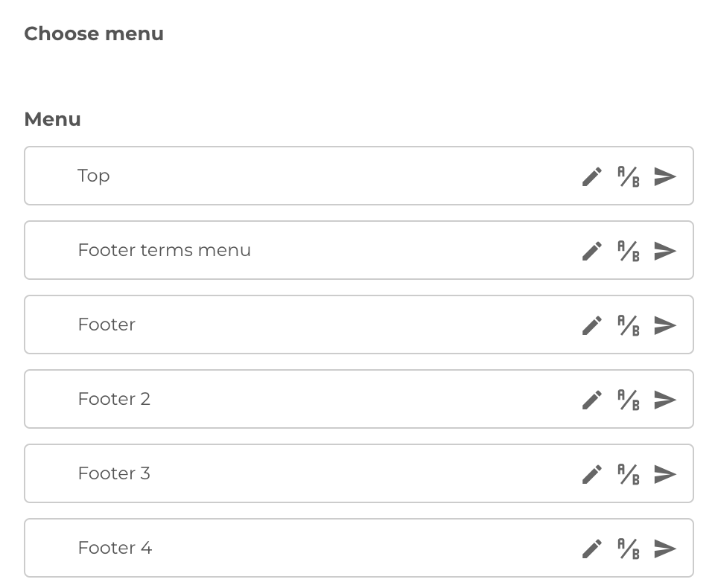Open A/B testing for the Footer menu
Image resolution: width=715 pixels, height=588 pixels.
pyautogui.click(x=628, y=325)
